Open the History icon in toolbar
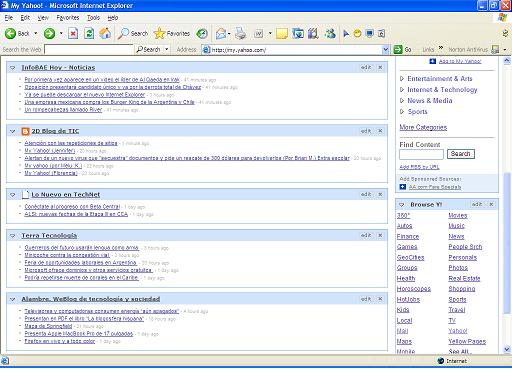Image resolution: width=512 pixels, height=369 pixels. point(202,33)
